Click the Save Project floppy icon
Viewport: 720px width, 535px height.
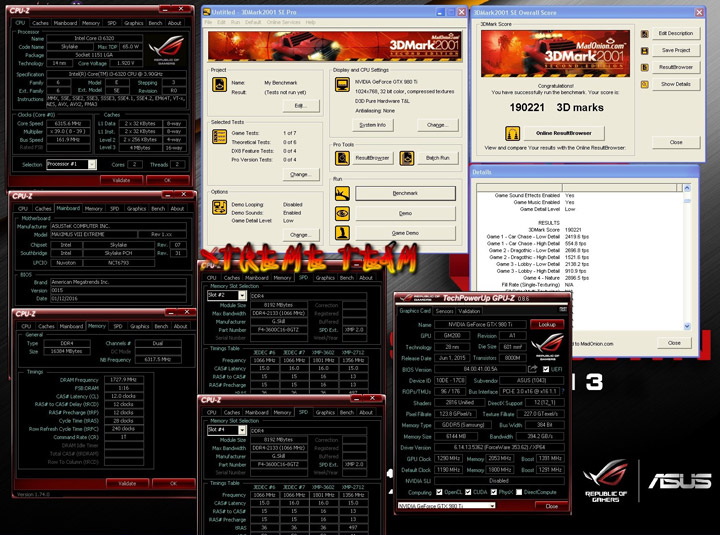pos(645,51)
